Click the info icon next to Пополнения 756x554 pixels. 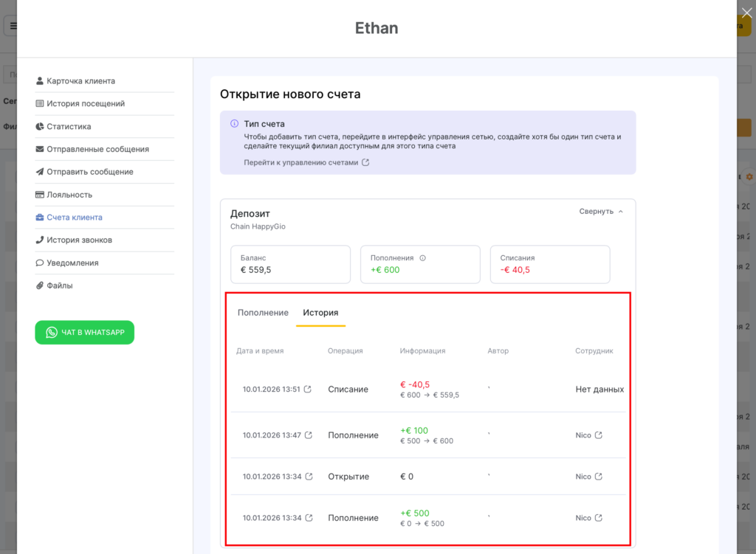pos(423,258)
